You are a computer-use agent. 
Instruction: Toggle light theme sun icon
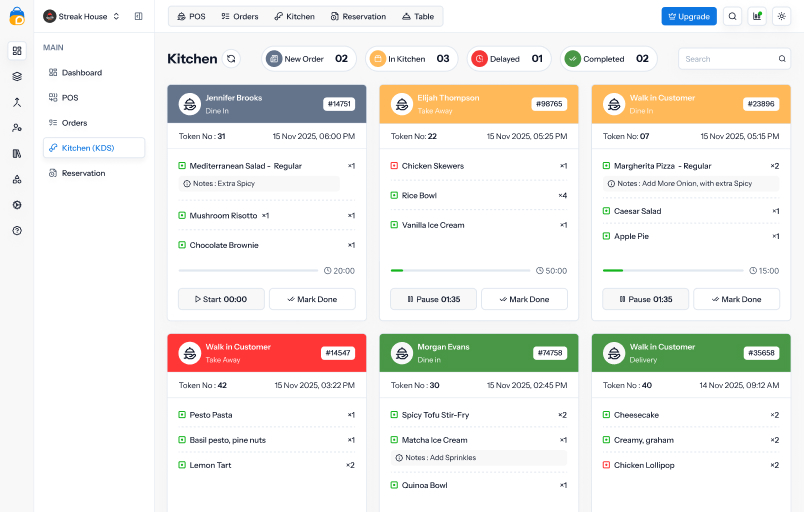click(x=781, y=16)
